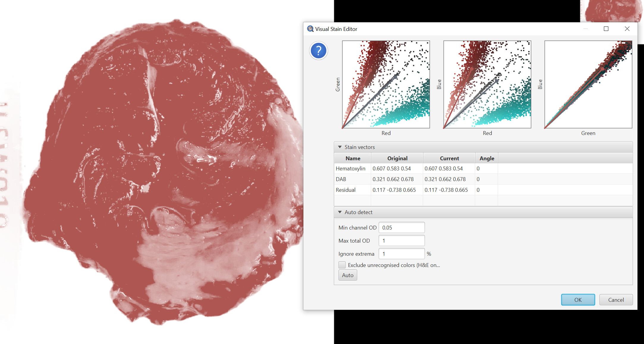Click the Angle column header
The width and height of the screenshot is (644, 344).
[486, 158]
